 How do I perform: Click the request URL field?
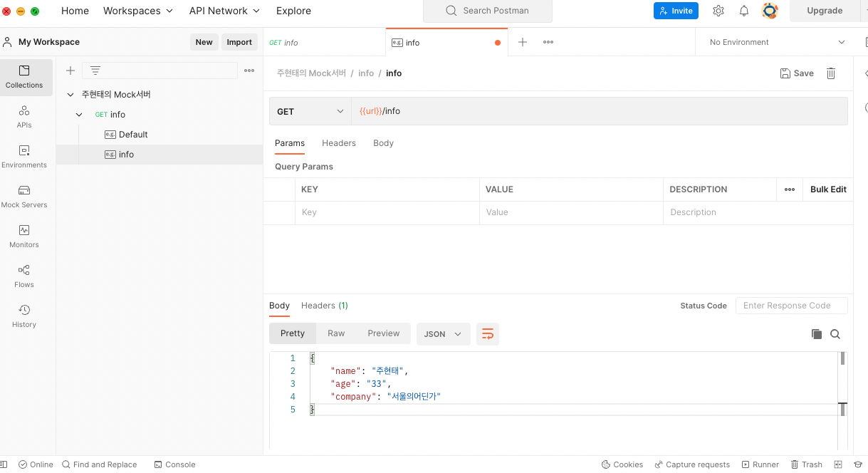click(600, 111)
